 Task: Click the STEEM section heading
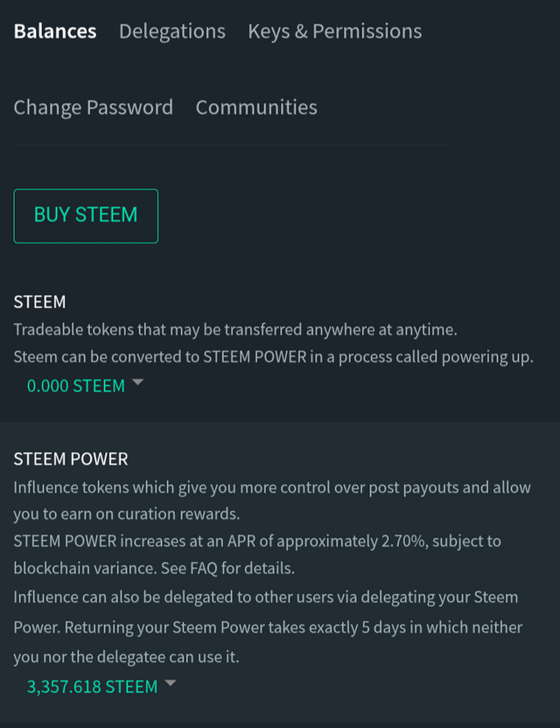click(x=39, y=302)
